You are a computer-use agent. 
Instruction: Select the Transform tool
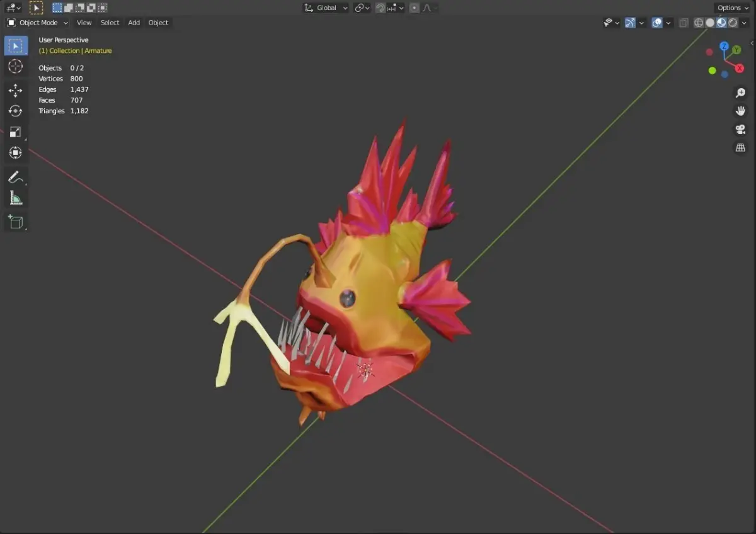(16, 152)
